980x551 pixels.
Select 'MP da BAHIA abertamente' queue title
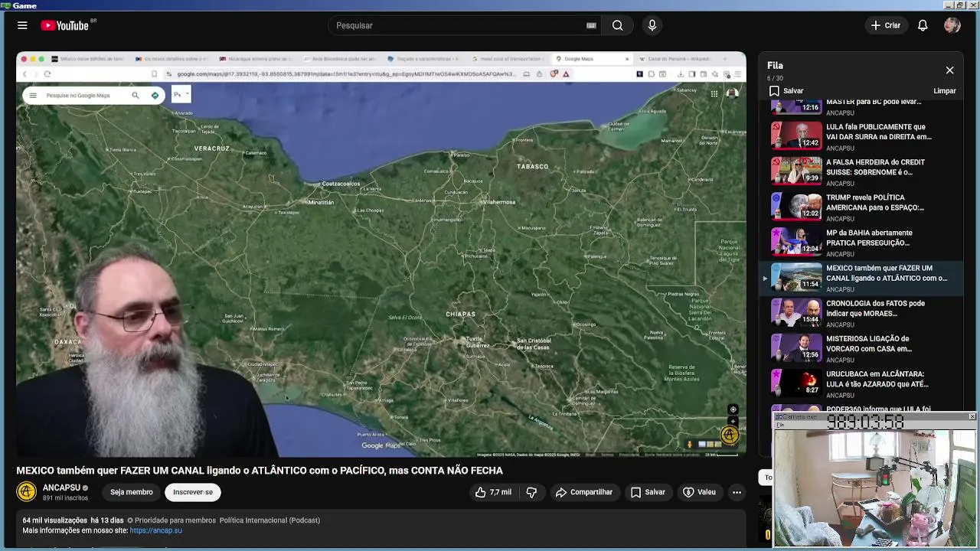tap(869, 237)
